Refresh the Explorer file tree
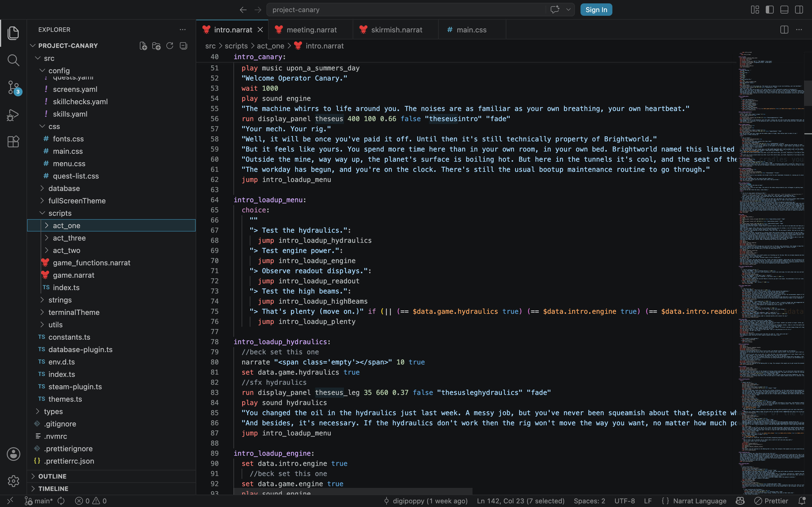This screenshot has height=507, width=812. point(170,46)
